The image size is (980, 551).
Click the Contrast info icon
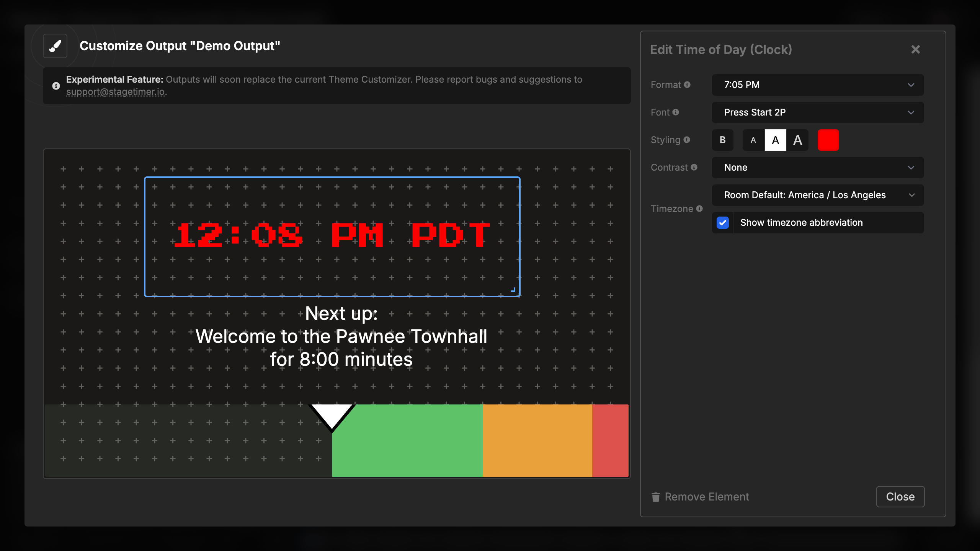[694, 167]
